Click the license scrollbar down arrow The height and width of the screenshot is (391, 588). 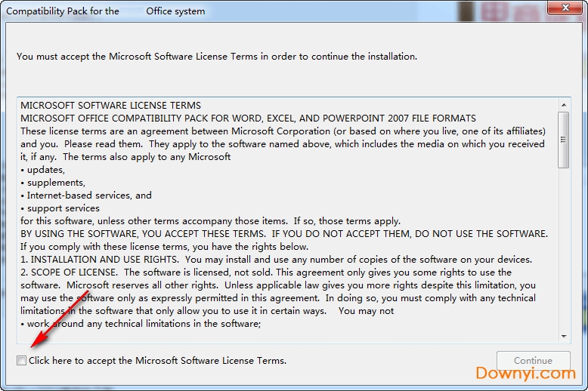pos(564,335)
